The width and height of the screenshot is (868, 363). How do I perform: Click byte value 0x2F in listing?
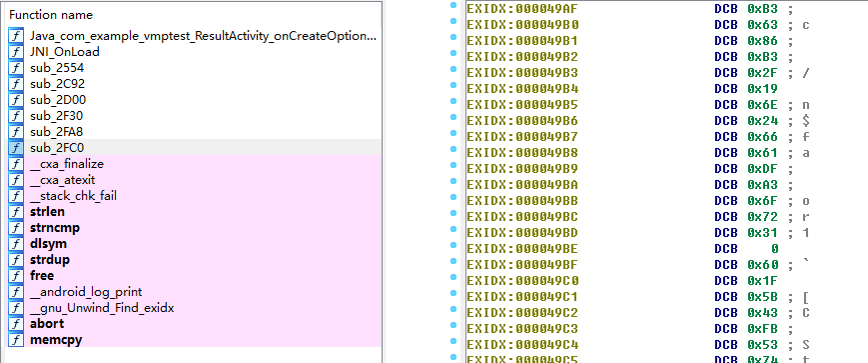[x=763, y=73]
